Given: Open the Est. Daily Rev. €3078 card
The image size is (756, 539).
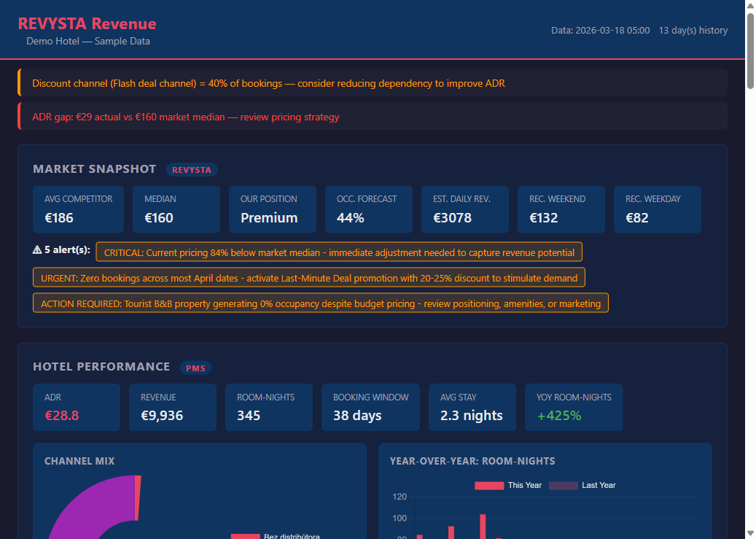Looking at the screenshot, I should [x=465, y=209].
